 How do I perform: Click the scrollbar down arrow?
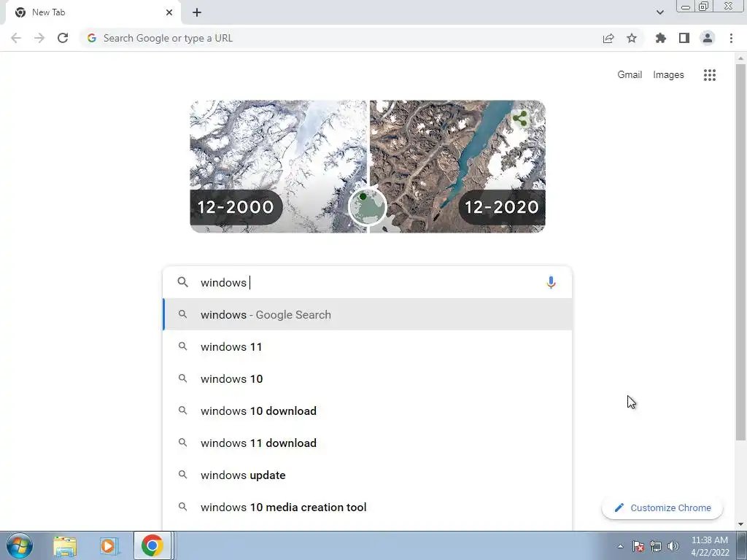(x=740, y=524)
